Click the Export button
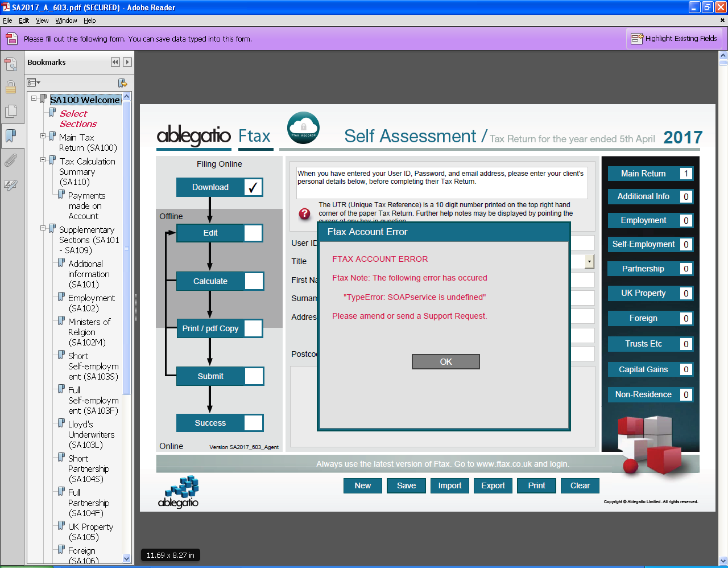This screenshot has height=568, width=728. (x=493, y=485)
